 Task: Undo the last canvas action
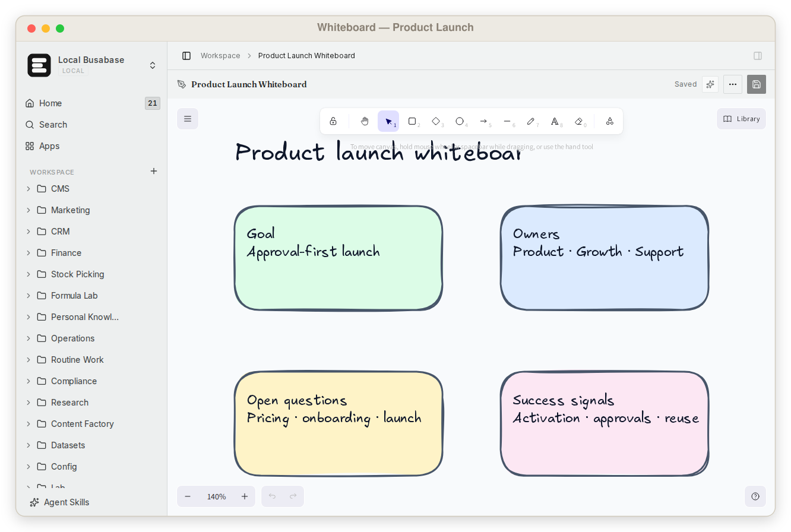click(272, 496)
